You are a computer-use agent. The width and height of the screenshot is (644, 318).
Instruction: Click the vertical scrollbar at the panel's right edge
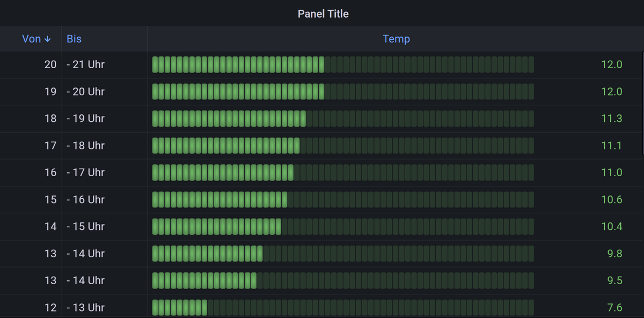point(642,183)
